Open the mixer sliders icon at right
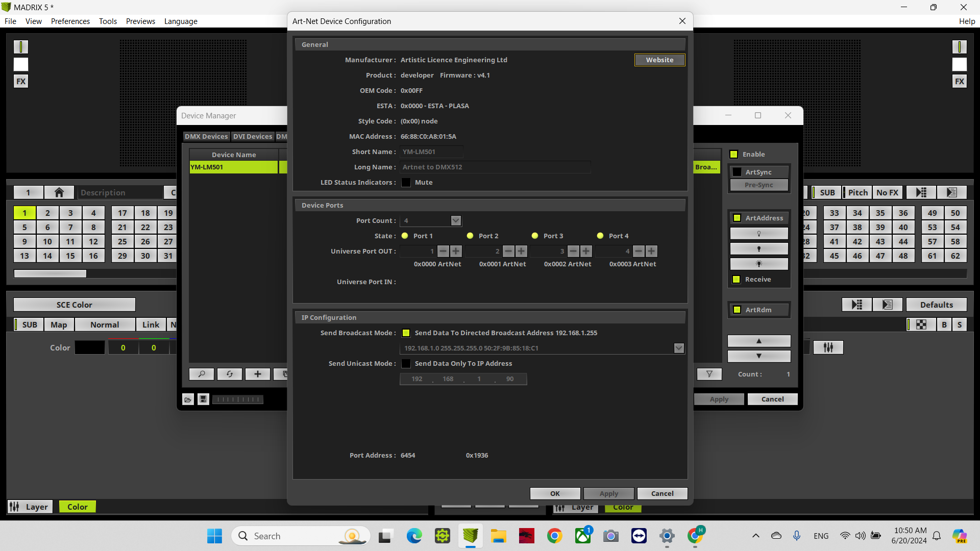Viewport: 980px width, 551px height. (828, 347)
